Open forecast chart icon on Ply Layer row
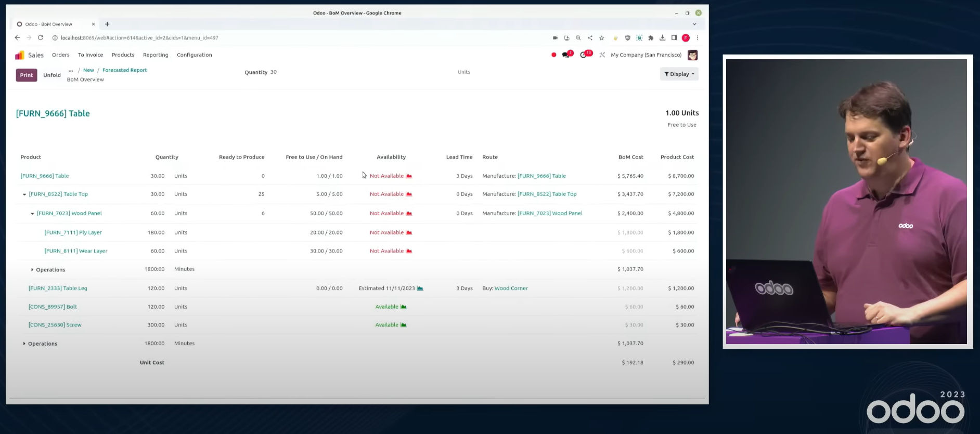980x434 pixels. pos(409,233)
